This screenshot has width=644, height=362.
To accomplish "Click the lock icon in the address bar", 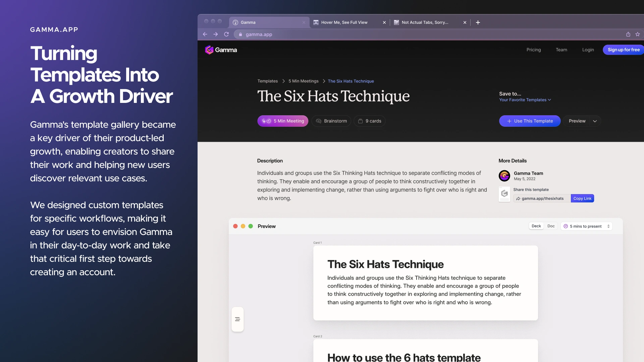I will [x=240, y=34].
